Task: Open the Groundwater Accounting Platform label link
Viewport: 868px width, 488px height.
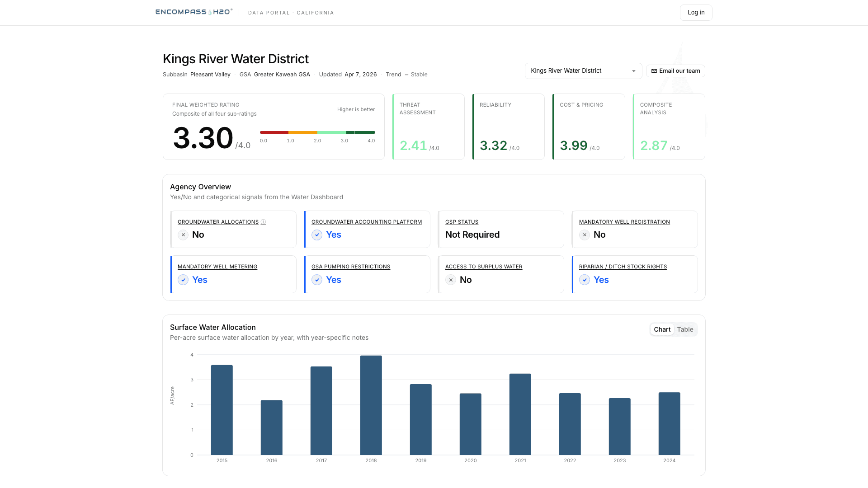Action: (367, 222)
